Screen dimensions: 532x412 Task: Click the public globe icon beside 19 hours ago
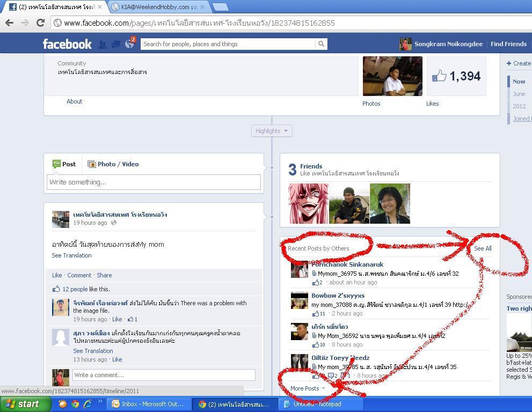114,223
